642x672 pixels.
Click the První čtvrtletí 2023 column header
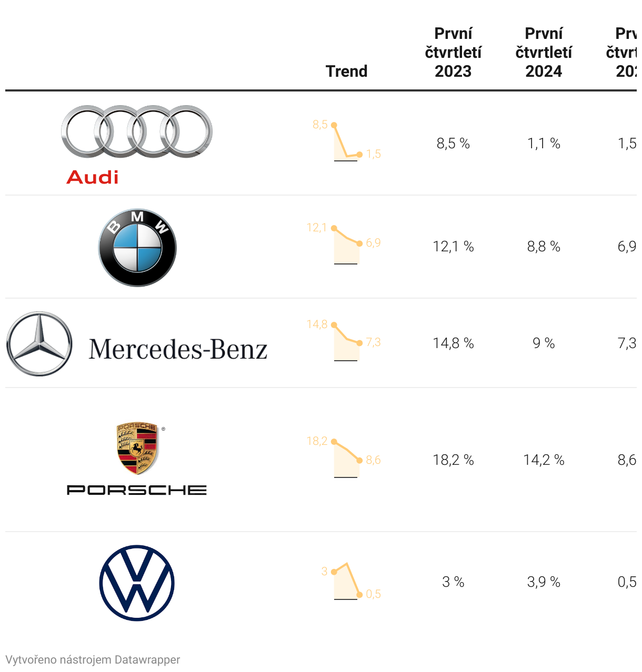click(x=453, y=52)
